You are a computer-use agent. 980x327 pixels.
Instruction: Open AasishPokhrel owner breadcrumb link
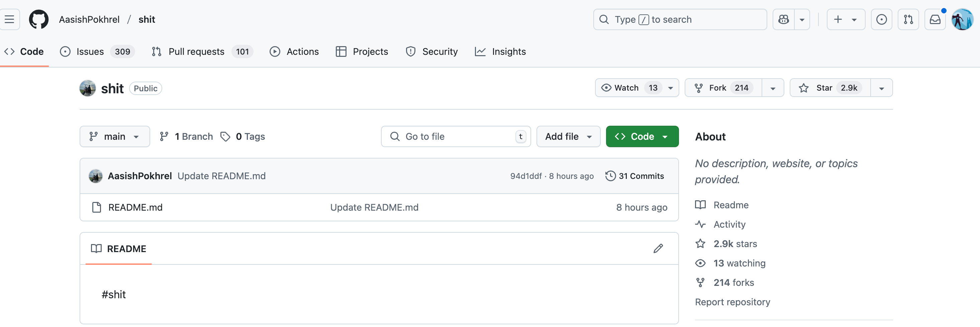pyautogui.click(x=89, y=19)
